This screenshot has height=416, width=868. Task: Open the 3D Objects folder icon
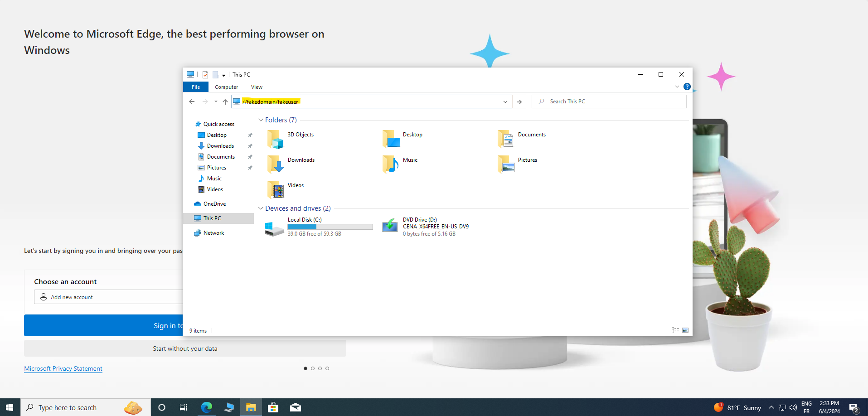coord(275,139)
